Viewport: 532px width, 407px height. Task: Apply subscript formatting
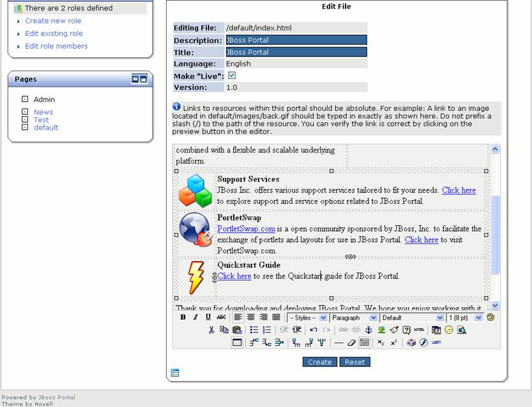point(381,343)
